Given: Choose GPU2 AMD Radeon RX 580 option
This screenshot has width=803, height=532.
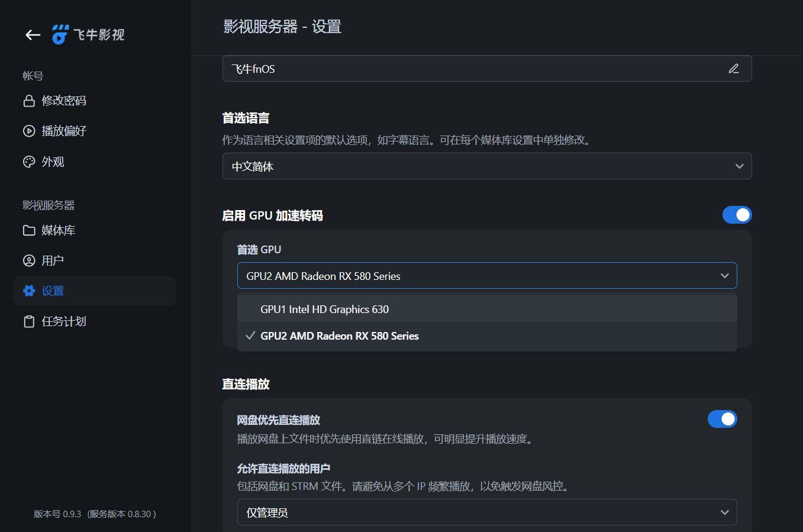Looking at the screenshot, I should (487, 336).
